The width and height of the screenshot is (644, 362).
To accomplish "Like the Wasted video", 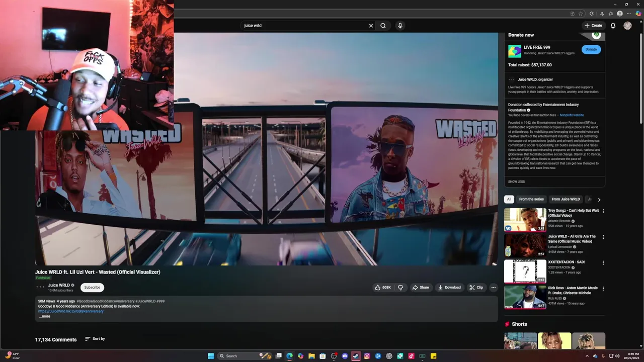I will (x=383, y=288).
